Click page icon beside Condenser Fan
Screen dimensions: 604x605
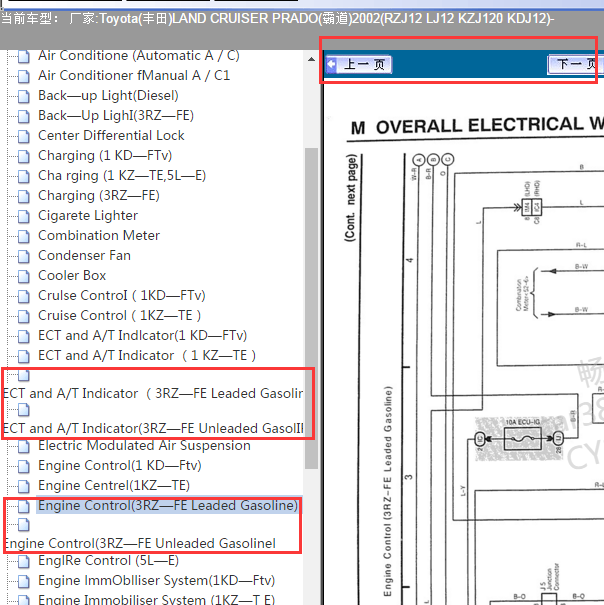click(24, 256)
